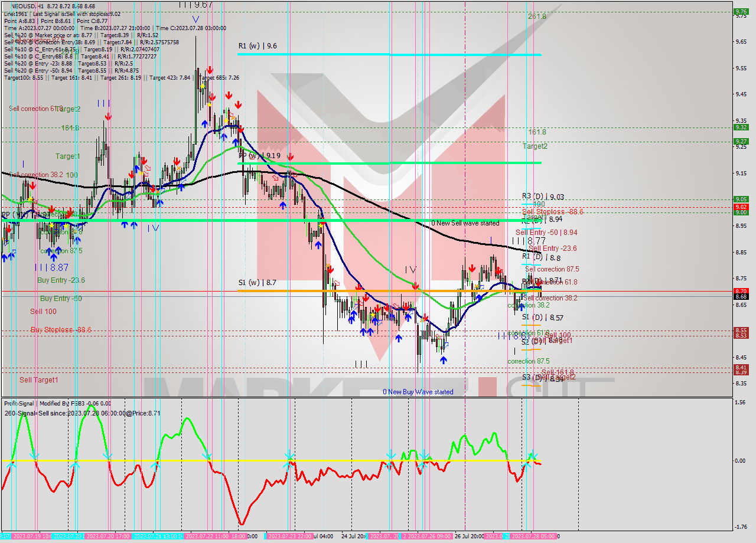Click the 'I I I 9.67' wave label at top
The image size is (756, 543).
click(195, 5)
